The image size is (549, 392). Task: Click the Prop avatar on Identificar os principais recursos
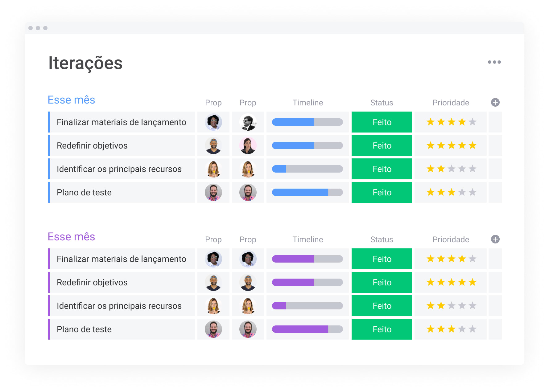pos(213,169)
